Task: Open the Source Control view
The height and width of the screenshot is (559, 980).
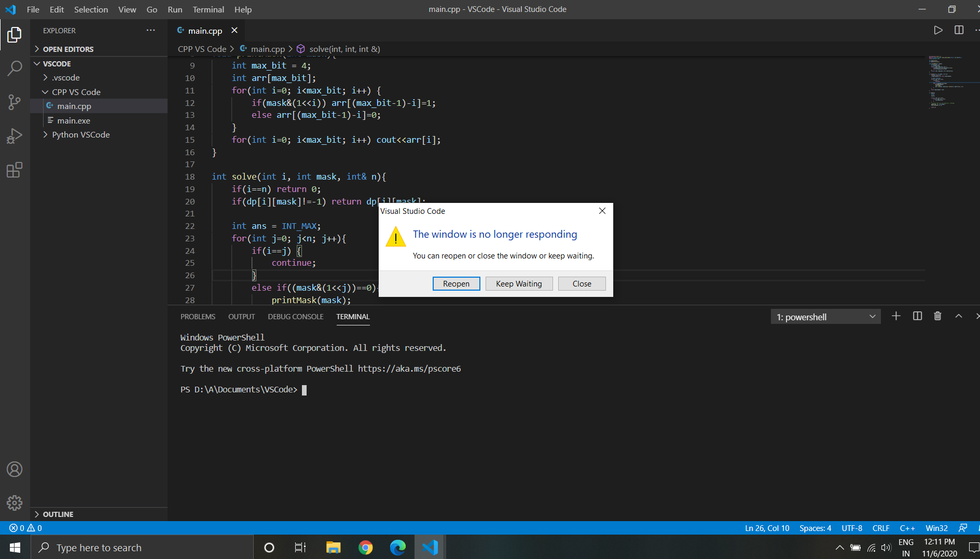Action: point(15,102)
